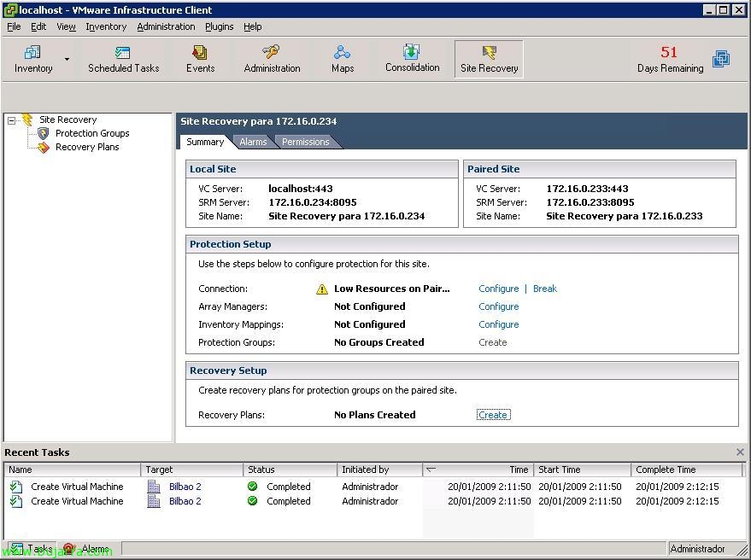Click the paired site SRM Server address 172.16.0.233:8095

pyautogui.click(x=590, y=202)
